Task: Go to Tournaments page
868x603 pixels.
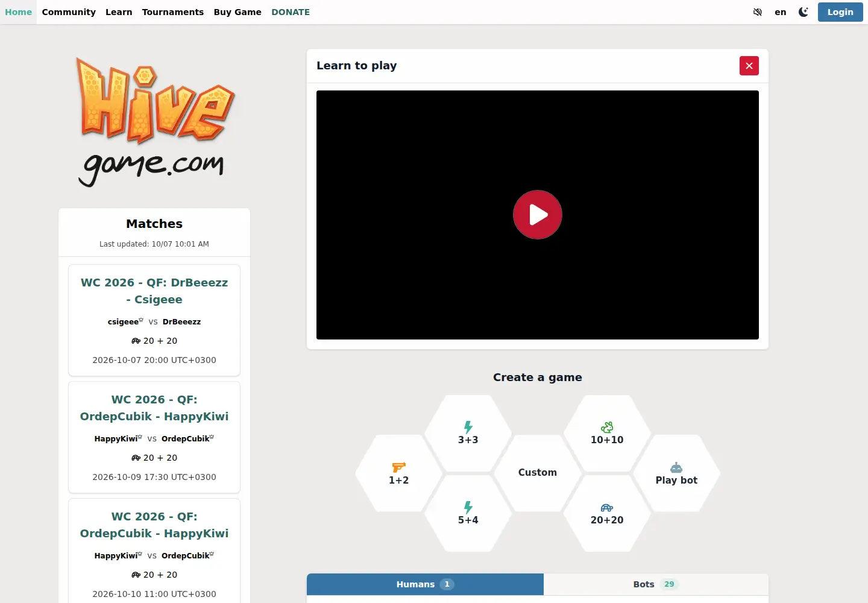Action: click(x=173, y=12)
